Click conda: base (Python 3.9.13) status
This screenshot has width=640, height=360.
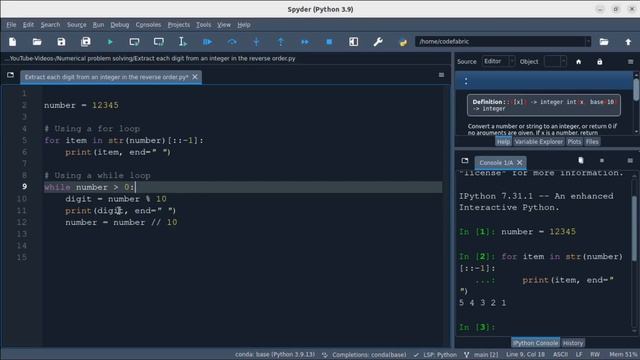275,355
